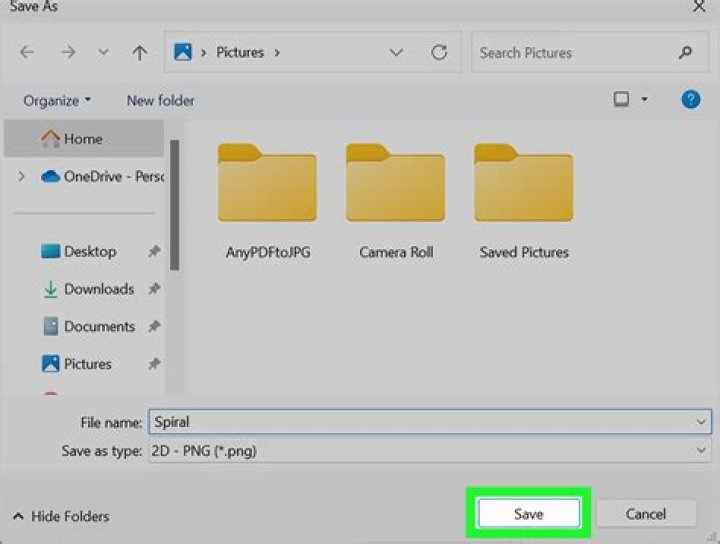Create a New folder

pyautogui.click(x=160, y=101)
